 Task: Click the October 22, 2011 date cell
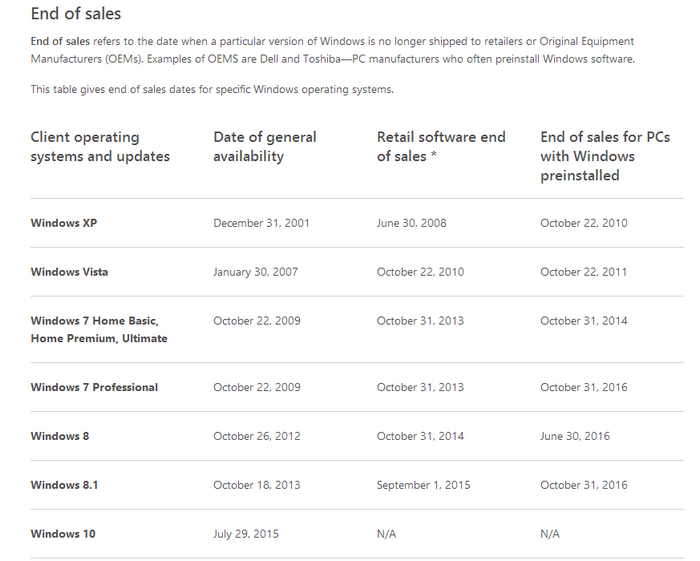click(583, 272)
